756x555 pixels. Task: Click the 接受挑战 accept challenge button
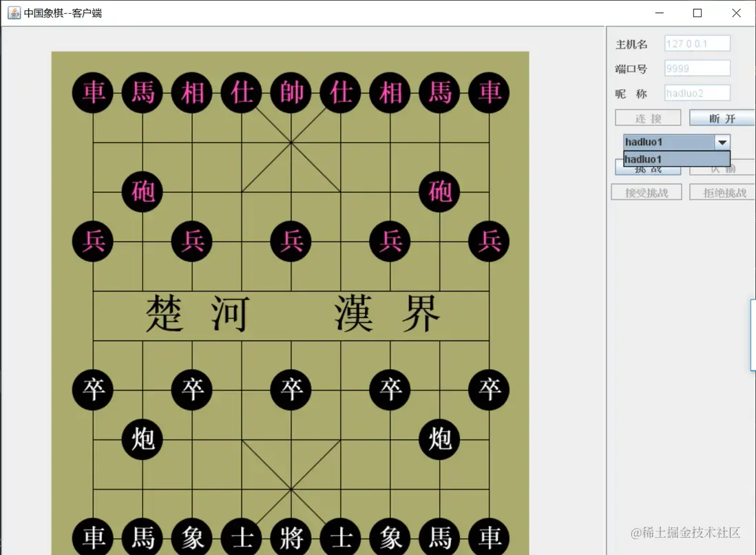tap(647, 192)
